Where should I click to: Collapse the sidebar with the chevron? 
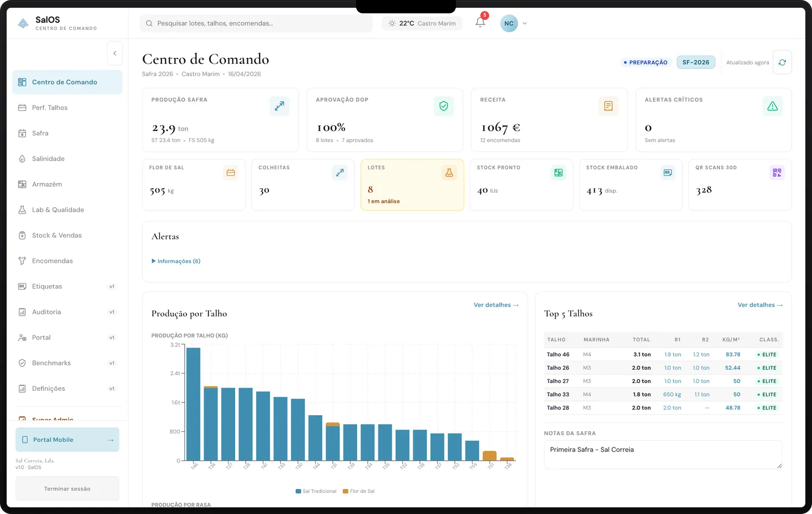coord(115,53)
